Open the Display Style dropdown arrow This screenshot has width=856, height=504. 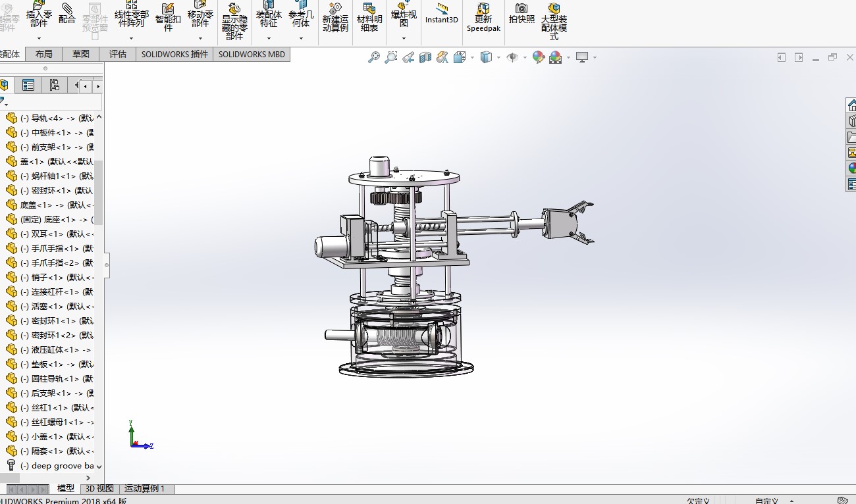(x=498, y=58)
